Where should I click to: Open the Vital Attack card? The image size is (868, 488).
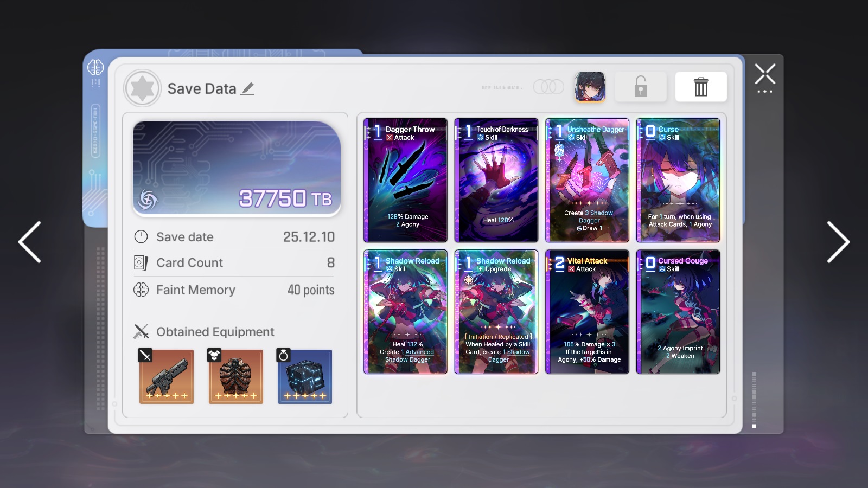[x=587, y=312]
